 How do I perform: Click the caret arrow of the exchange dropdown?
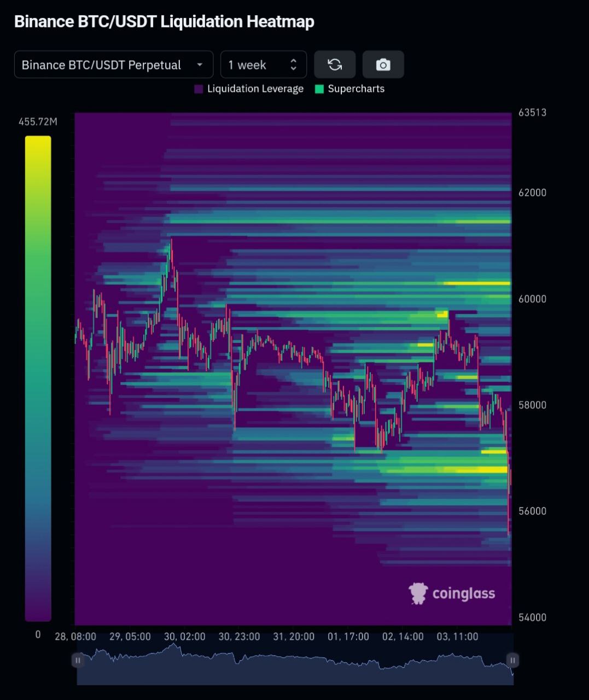tap(200, 65)
